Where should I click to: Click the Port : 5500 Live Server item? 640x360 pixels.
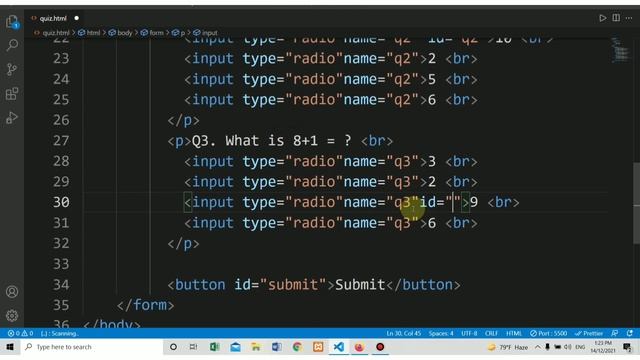(x=548, y=333)
